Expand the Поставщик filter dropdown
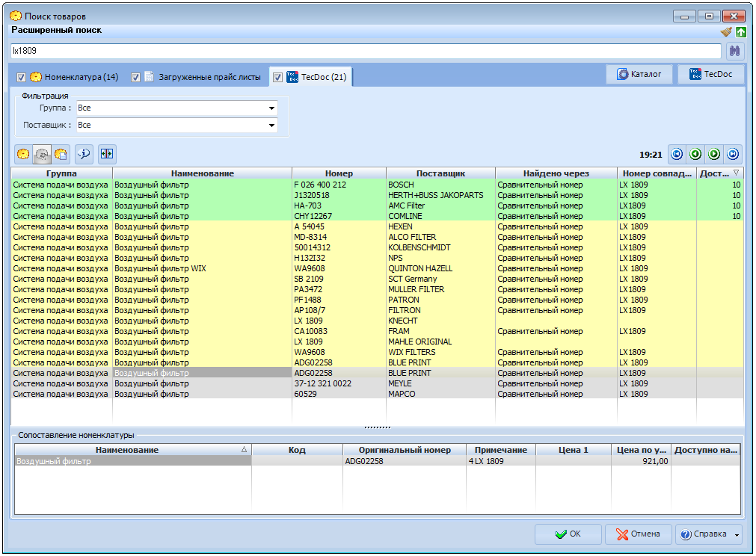Viewport: 756px width, 556px height. (x=271, y=126)
